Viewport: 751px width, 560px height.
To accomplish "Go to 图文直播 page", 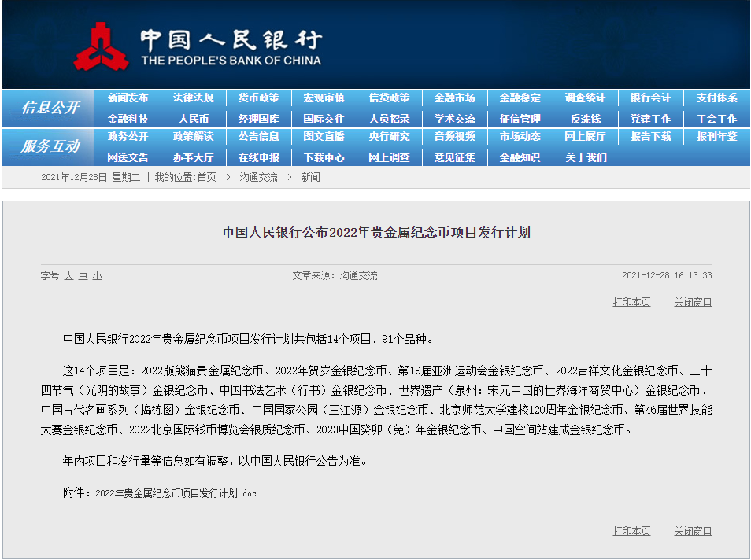I will coord(324,136).
